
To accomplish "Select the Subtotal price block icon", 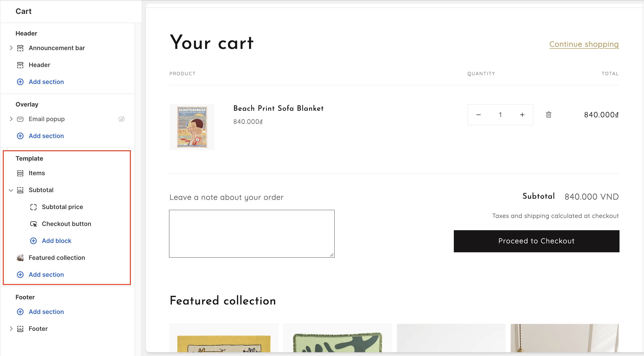I will (33, 207).
